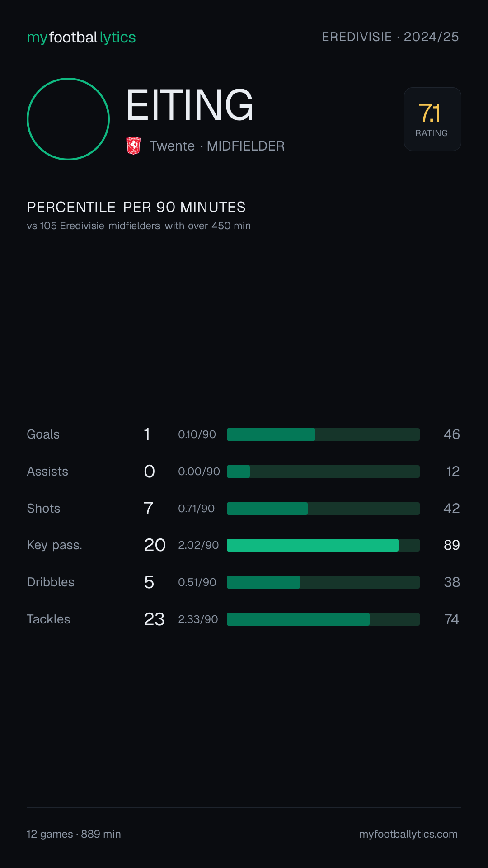The width and height of the screenshot is (488, 868).
Task: Open the myfootballytics logo
Action: click(81, 38)
